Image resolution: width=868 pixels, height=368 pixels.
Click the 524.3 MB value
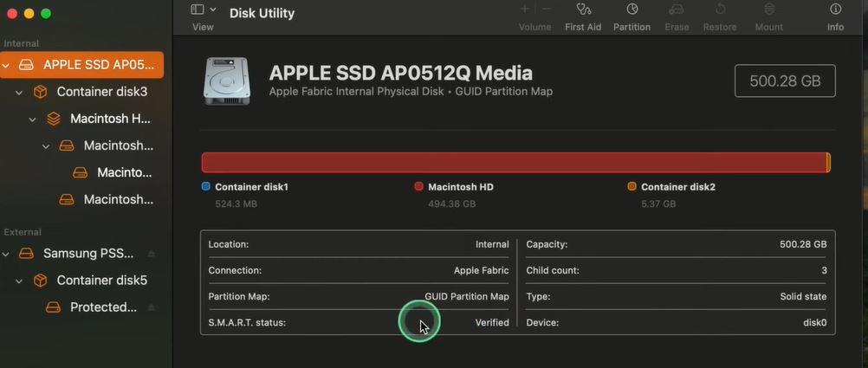click(236, 204)
